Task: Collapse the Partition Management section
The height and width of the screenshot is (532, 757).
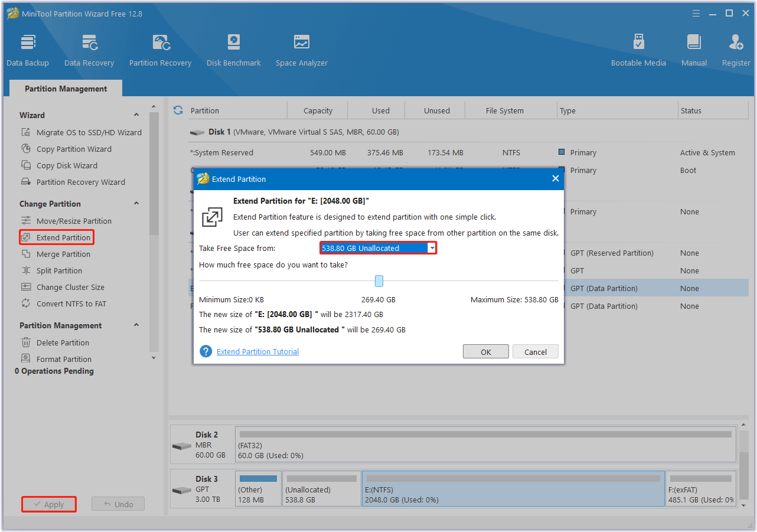Action: coord(136,325)
